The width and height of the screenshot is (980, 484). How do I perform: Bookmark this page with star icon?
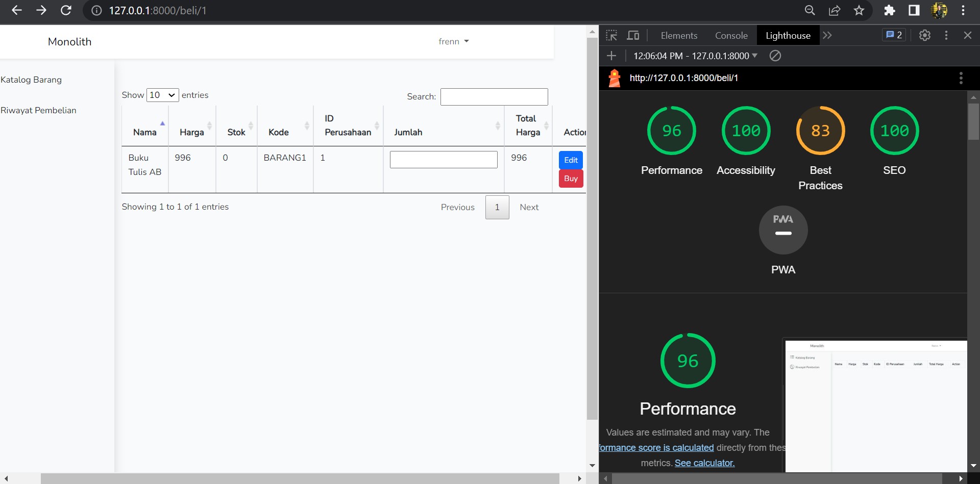[859, 10]
